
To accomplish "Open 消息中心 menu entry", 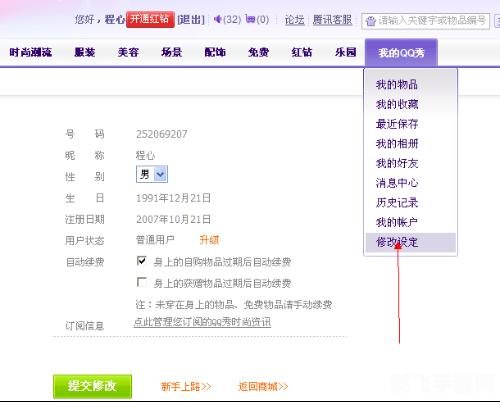I will 397,183.
